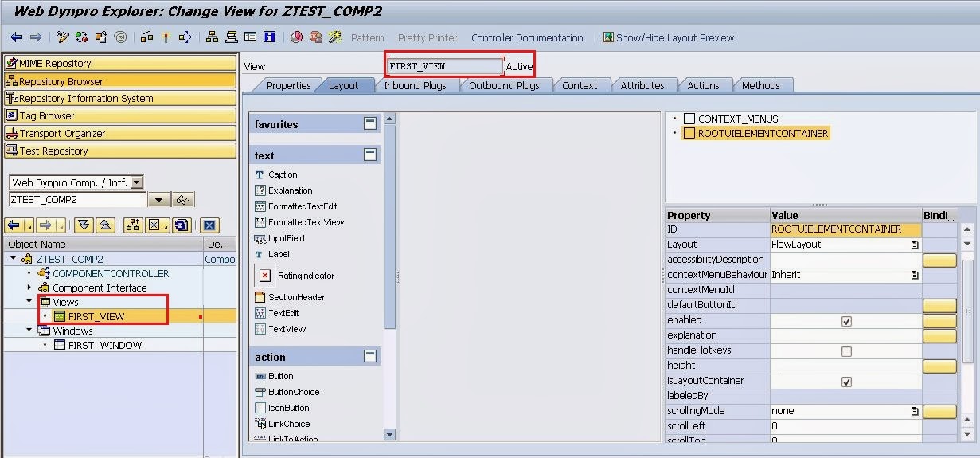Click the Display Superior Object List icon
The height and width of the screenshot is (458, 980).
click(133, 225)
